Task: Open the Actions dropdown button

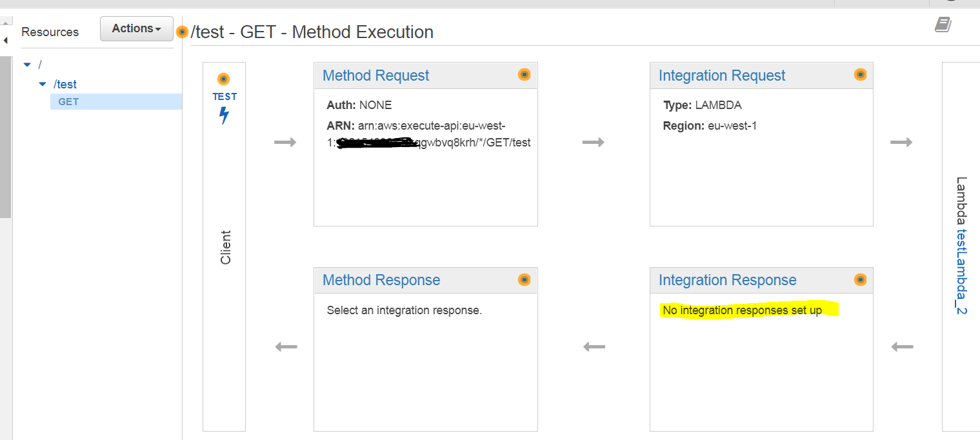Action: point(137,28)
